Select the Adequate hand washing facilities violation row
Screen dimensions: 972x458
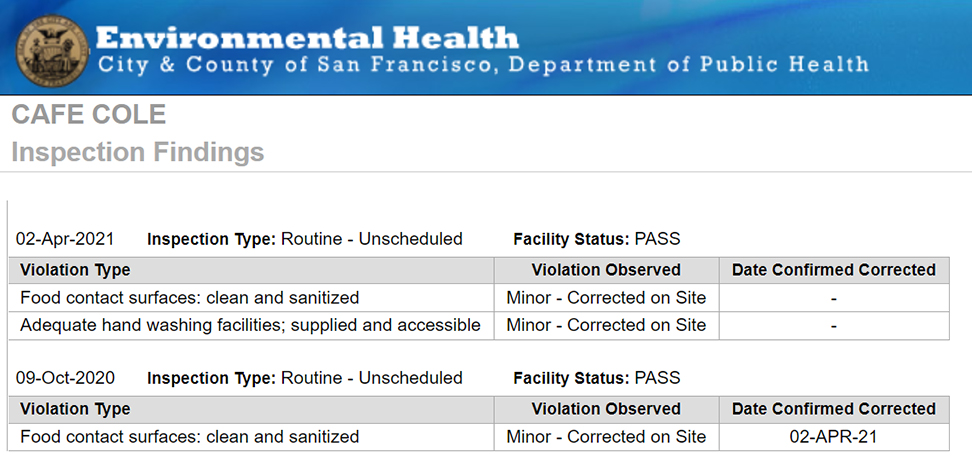click(x=250, y=325)
